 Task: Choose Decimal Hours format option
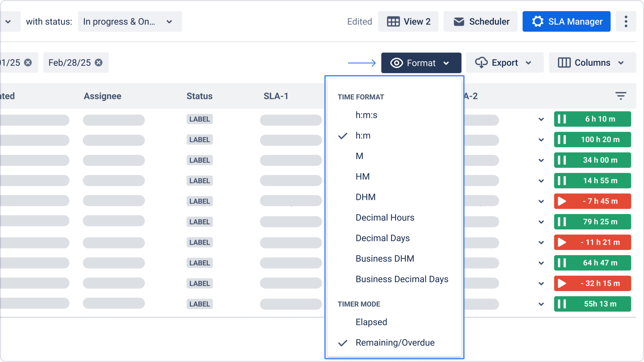coord(385,218)
